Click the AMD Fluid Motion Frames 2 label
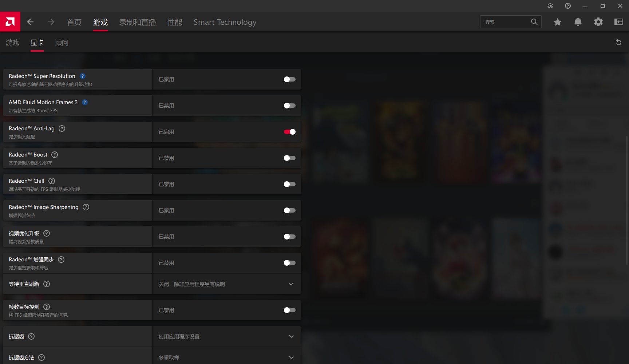The height and width of the screenshot is (364, 629). 43,102
